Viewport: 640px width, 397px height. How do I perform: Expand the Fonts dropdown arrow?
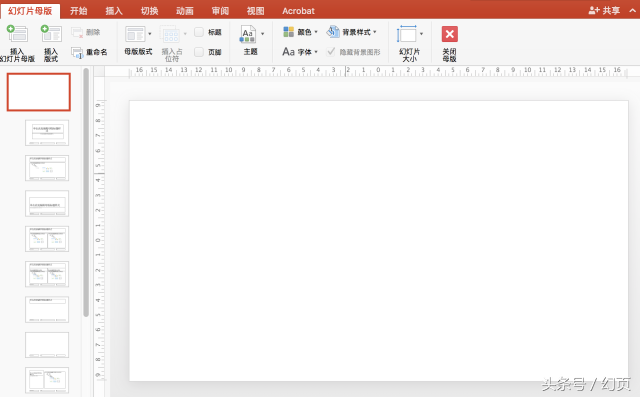[316, 52]
